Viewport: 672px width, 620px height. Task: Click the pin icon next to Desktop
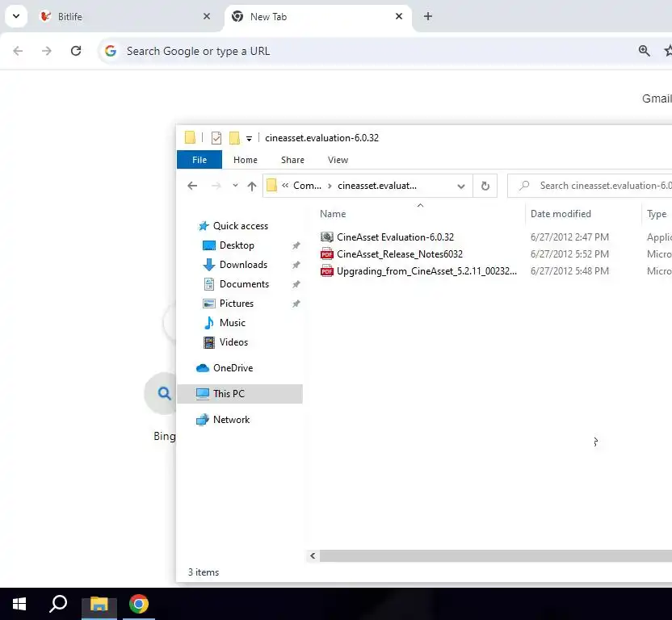point(296,245)
